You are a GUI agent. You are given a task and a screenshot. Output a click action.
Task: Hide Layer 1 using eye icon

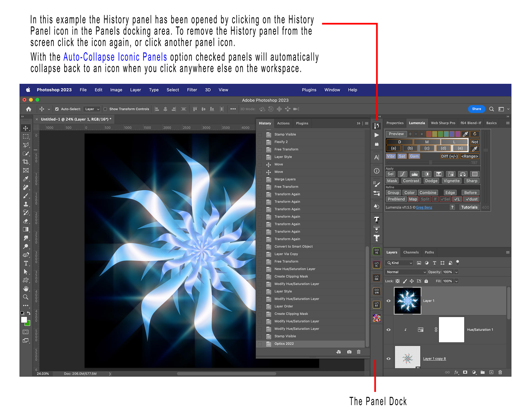[388, 301]
